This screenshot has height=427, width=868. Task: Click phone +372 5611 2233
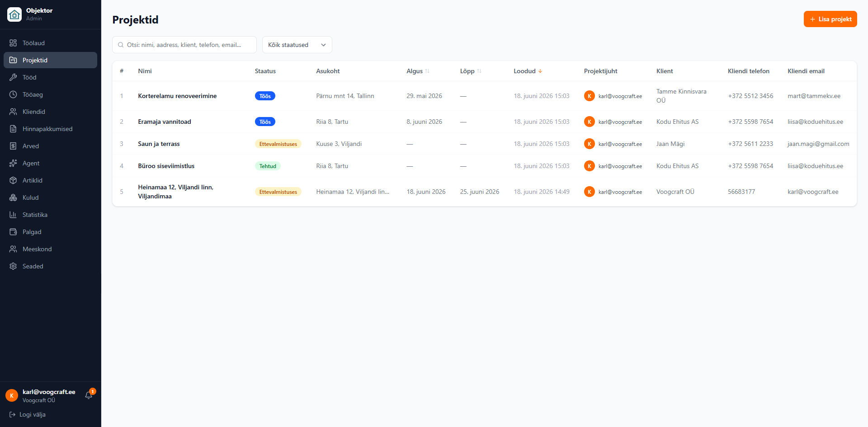click(x=750, y=144)
